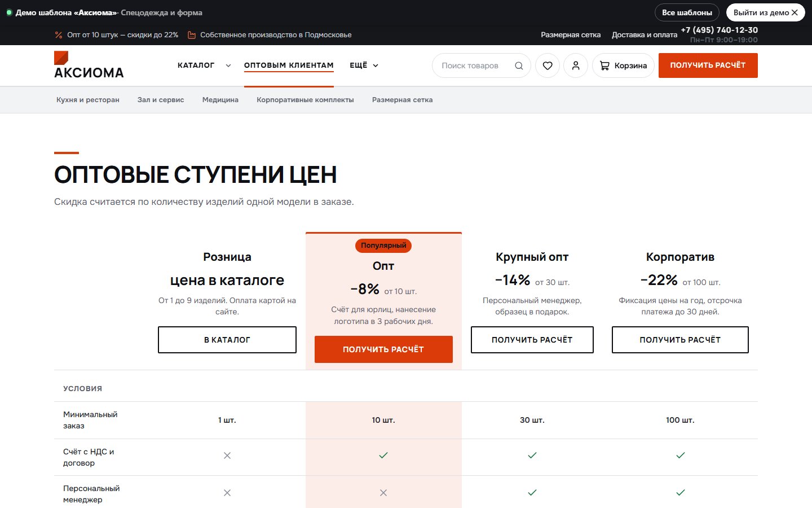
Task: Go to Кухня и ресторан category
Action: (88, 100)
